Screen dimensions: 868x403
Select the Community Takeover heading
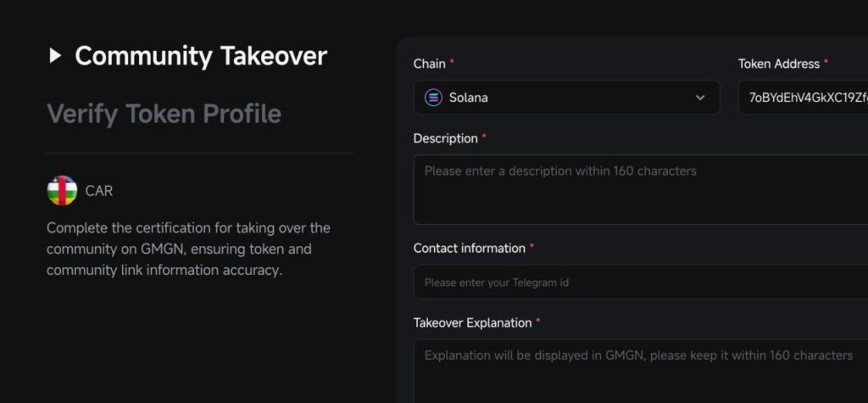coord(201,56)
